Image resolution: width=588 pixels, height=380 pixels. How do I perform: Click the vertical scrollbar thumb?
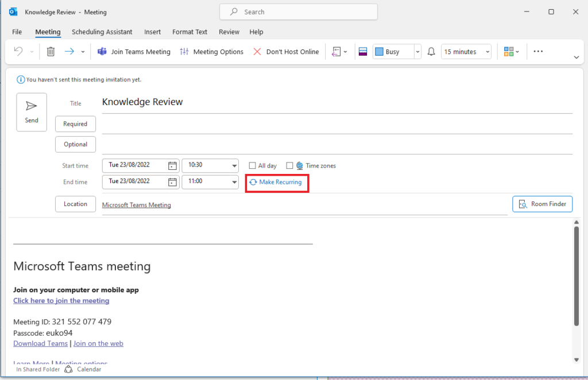click(x=577, y=276)
